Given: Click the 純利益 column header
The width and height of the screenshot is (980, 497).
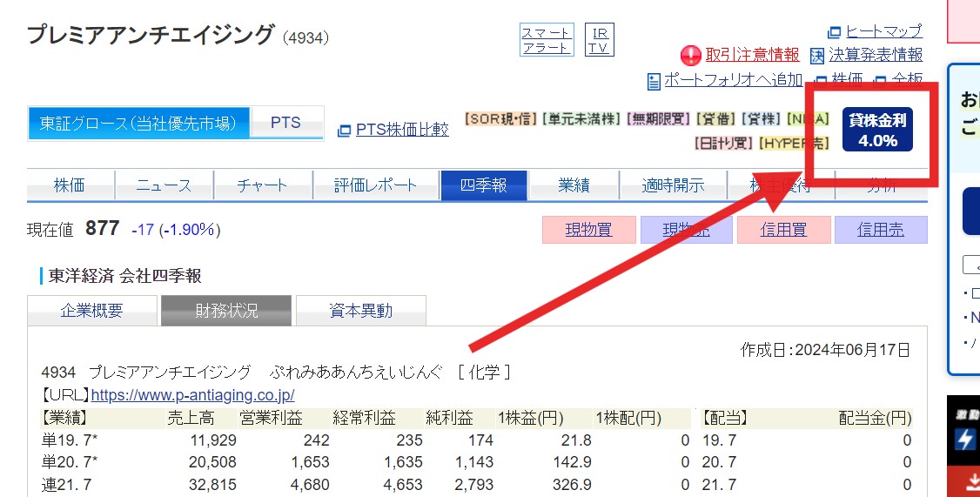Looking at the screenshot, I should [x=449, y=418].
